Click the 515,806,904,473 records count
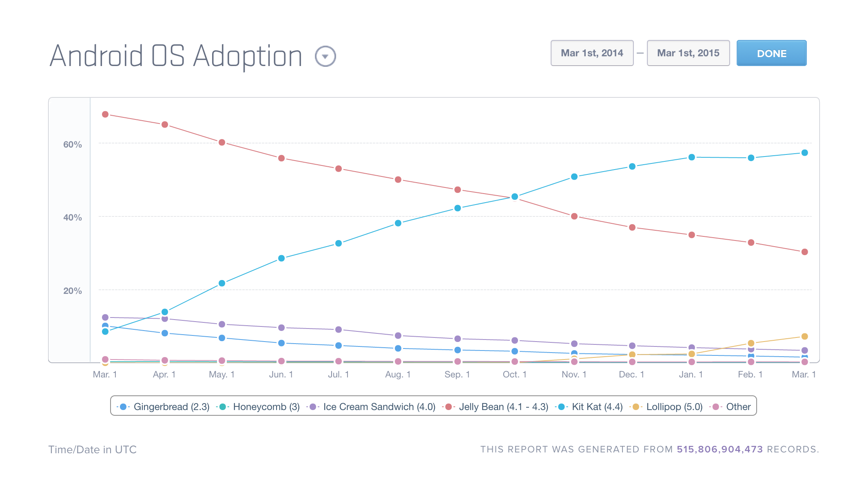This screenshot has height=494, width=868. tap(720, 449)
